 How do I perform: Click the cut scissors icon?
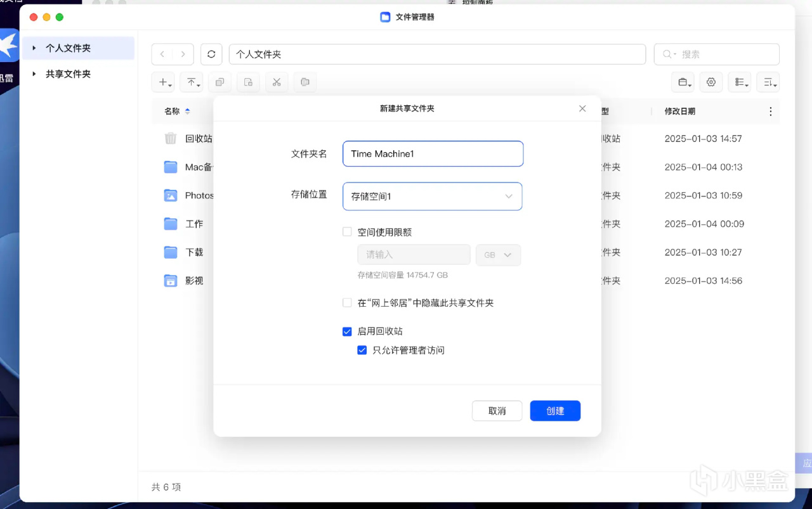277,82
